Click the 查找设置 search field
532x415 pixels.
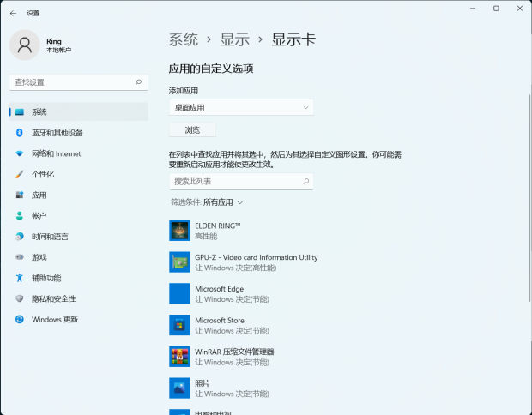pyautogui.click(x=78, y=82)
